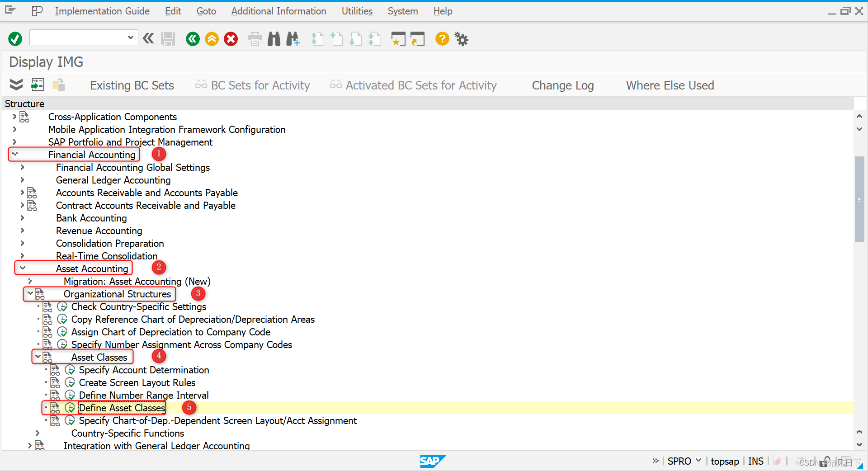Click the Expand All double-chevron icon
Image resolution: width=868 pixels, height=471 pixels.
click(16, 85)
